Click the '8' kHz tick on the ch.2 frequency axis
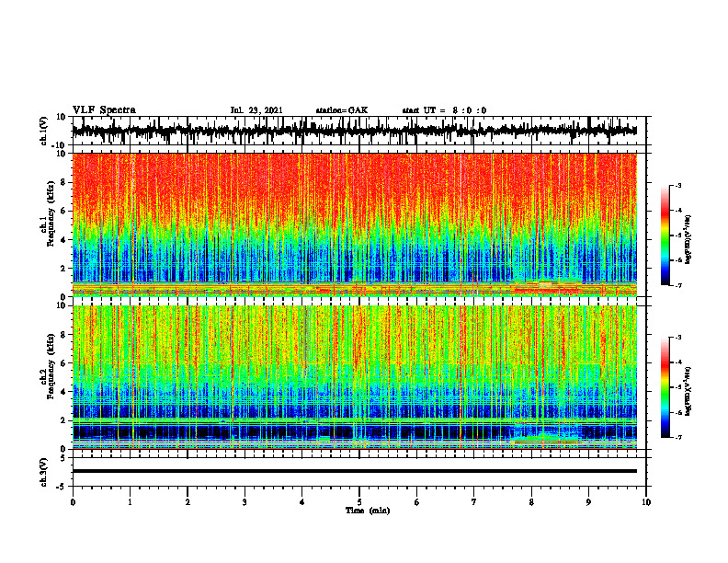Viewport: 728px width, 563px height. (63, 335)
